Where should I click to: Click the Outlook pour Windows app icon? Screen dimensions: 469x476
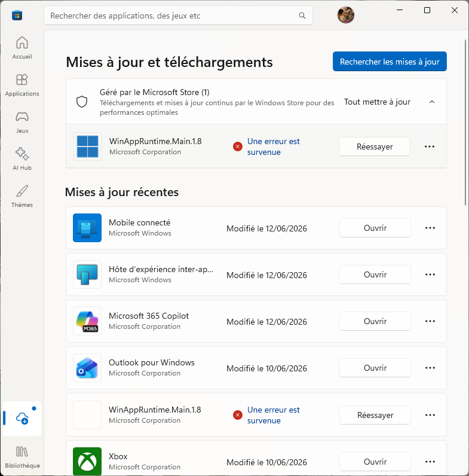pyautogui.click(x=87, y=368)
